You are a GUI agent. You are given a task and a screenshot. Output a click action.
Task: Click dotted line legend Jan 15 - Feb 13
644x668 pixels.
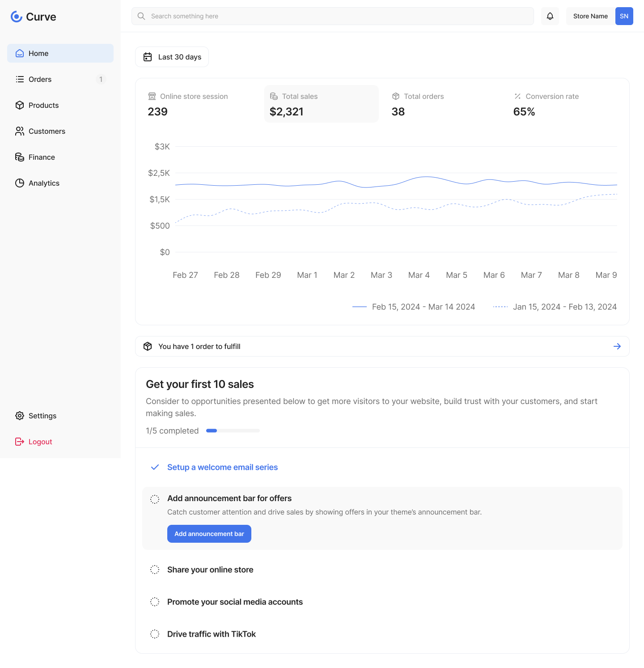pos(555,306)
